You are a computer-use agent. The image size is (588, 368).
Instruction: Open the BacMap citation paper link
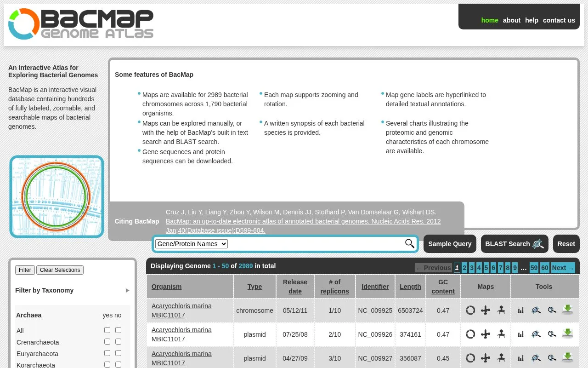[x=303, y=221]
